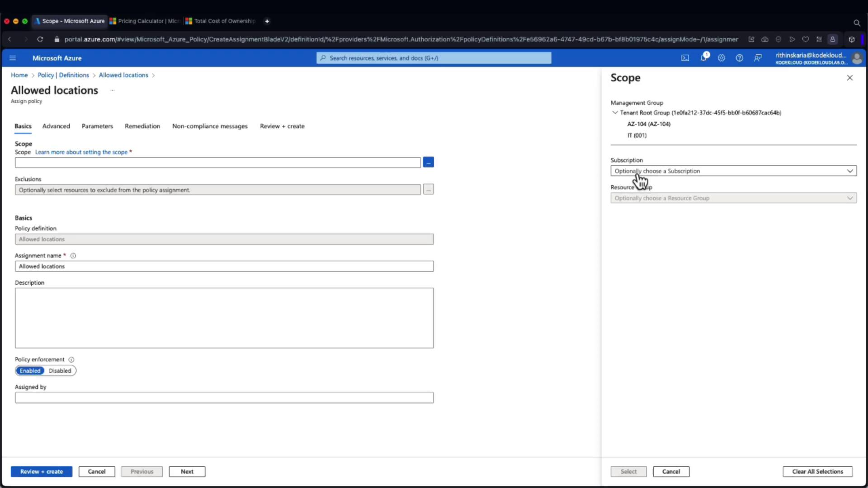
Task: Click the Clear All Selections button
Action: click(817, 471)
